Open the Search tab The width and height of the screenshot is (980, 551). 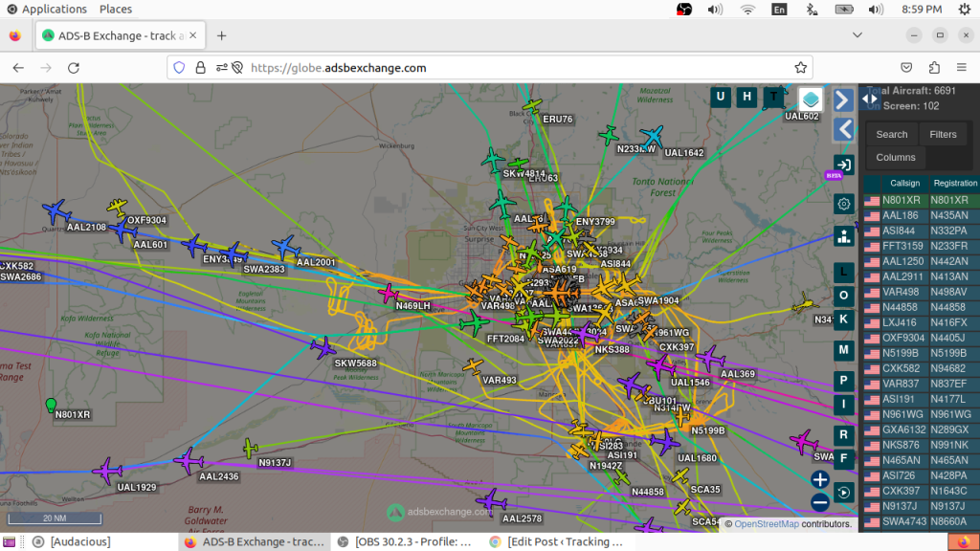(891, 134)
